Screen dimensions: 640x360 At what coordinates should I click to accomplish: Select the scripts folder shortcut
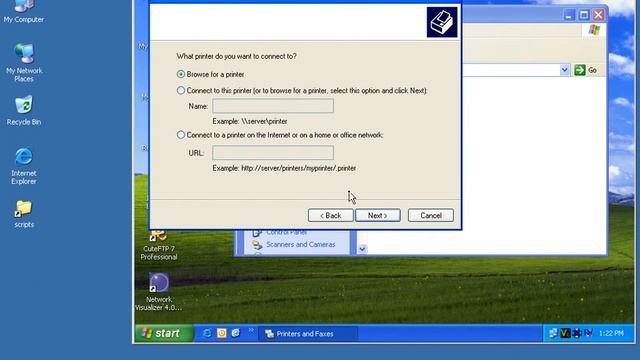pyautogui.click(x=24, y=214)
